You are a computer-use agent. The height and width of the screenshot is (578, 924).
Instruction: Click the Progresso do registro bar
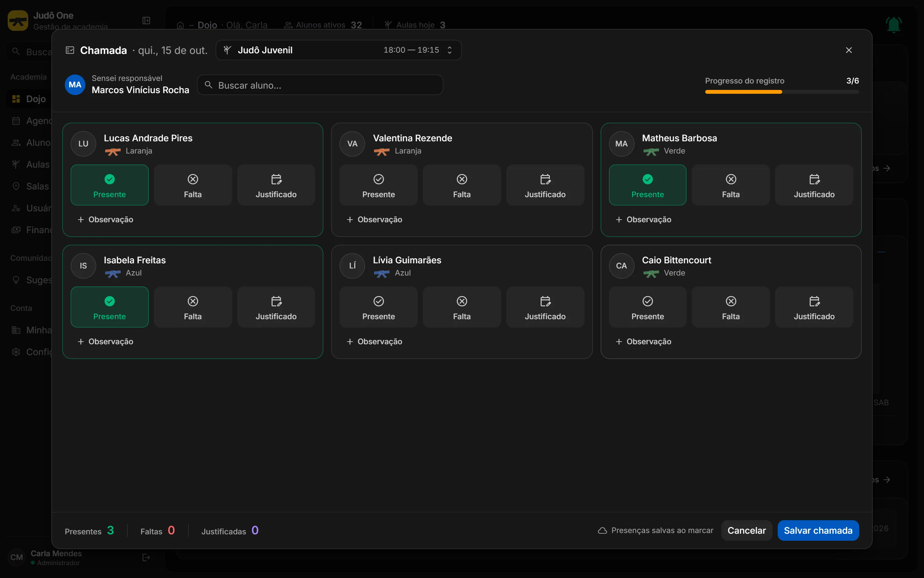782,92
